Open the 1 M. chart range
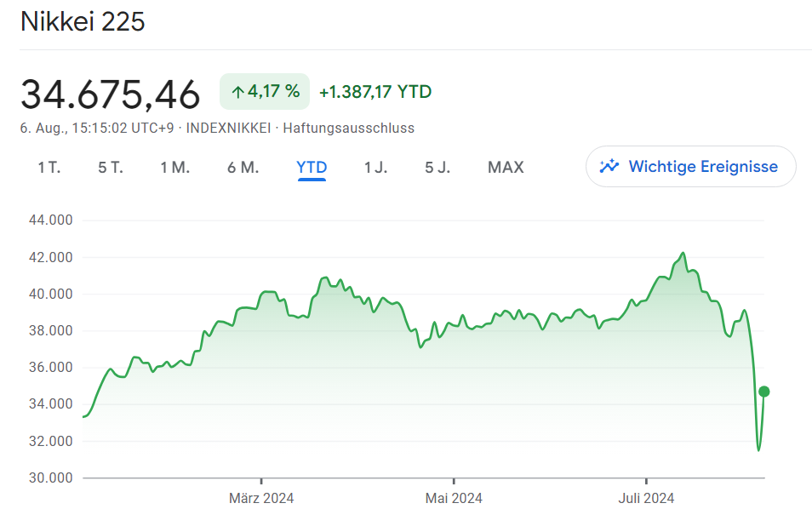812x509 pixels. pyautogui.click(x=174, y=167)
